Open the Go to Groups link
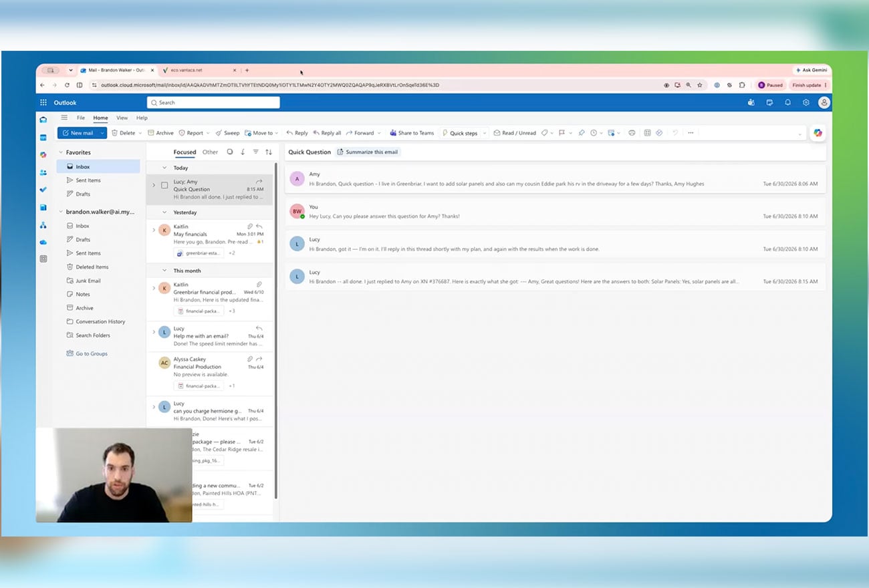 [92, 353]
